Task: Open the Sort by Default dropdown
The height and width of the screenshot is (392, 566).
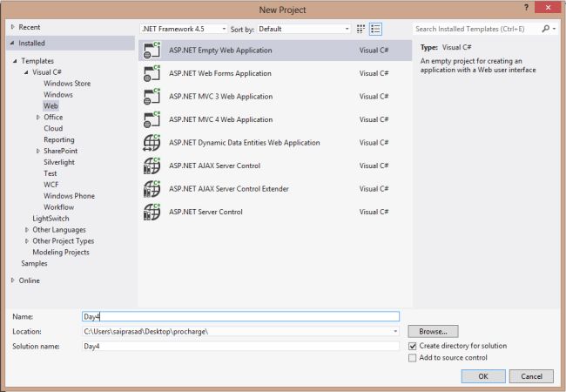Action: [x=304, y=29]
